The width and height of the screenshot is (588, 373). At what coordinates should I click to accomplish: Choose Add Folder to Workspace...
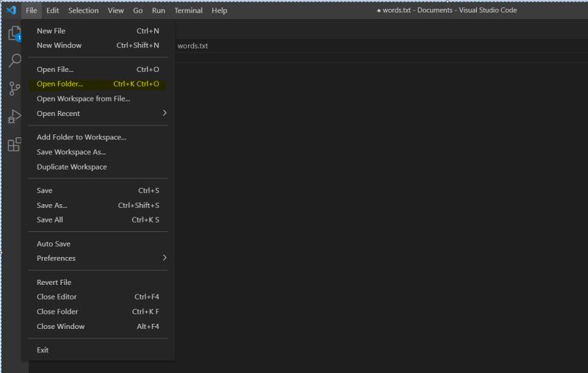(98, 137)
